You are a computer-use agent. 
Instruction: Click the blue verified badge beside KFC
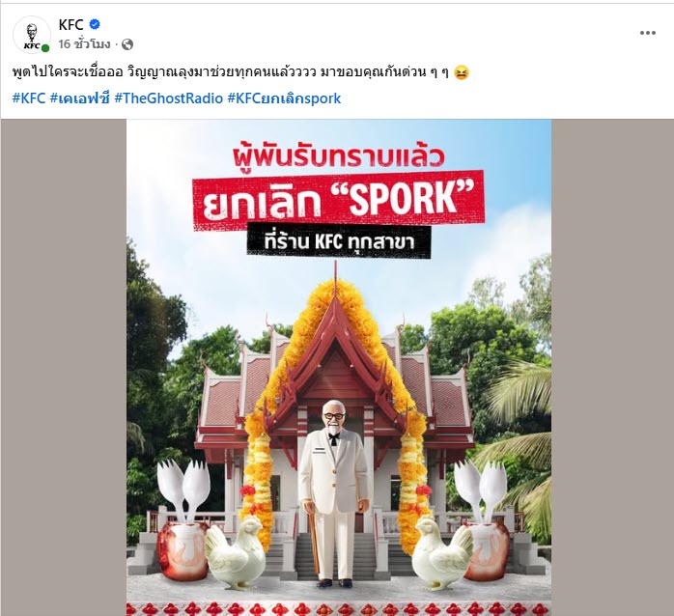(x=95, y=24)
